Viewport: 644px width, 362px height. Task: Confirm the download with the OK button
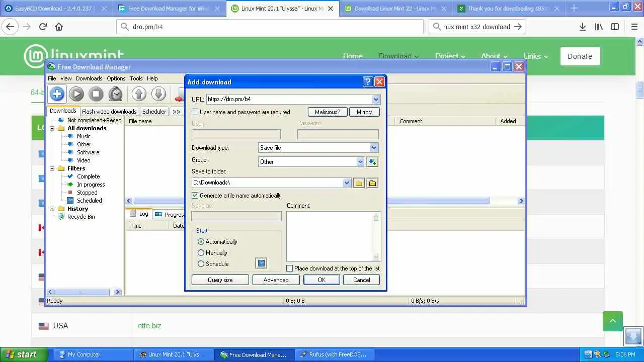click(x=321, y=280)
